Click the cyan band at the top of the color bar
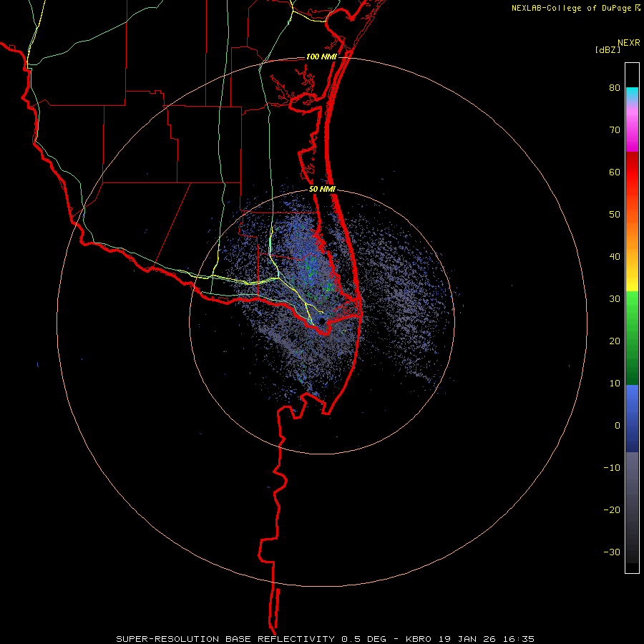Image resolution: width=644 pixels, height=644 pixels. [632, 92]
